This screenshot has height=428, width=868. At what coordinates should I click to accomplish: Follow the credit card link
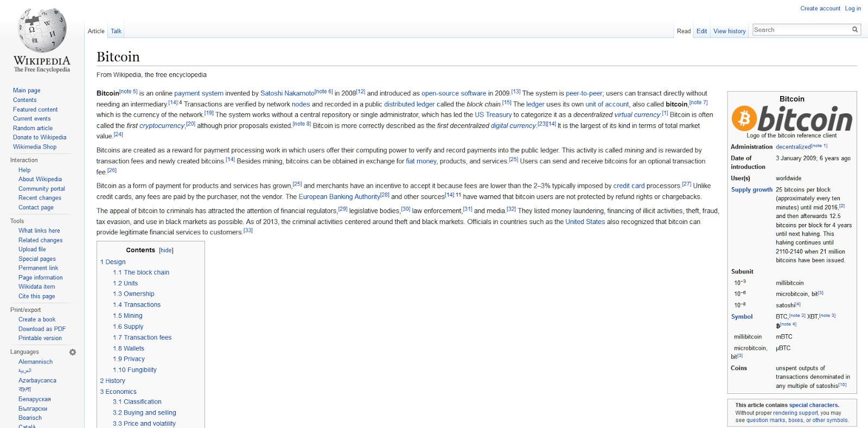[629, 186]
